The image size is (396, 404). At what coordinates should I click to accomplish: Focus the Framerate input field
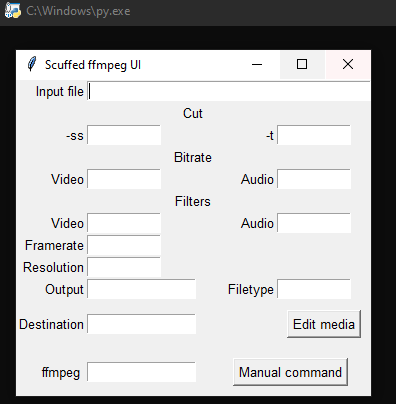[124, 245]
